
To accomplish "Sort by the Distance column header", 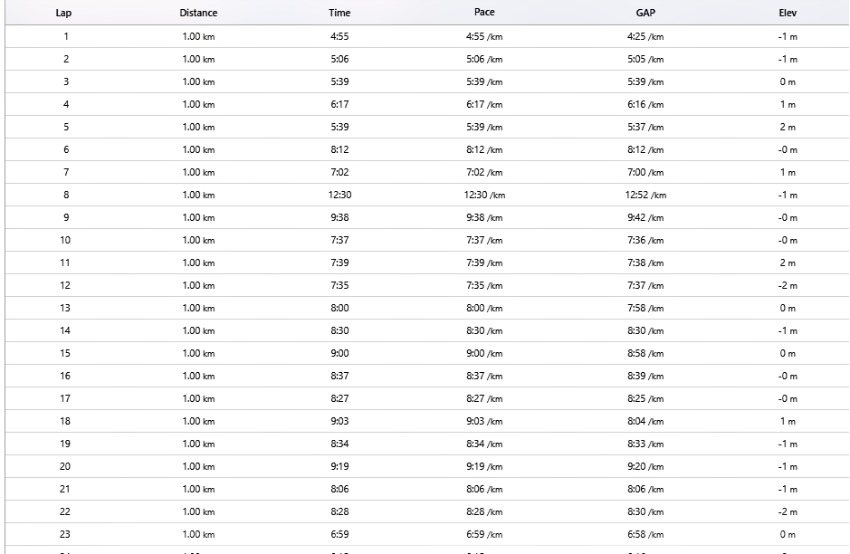I will [198, 13].
